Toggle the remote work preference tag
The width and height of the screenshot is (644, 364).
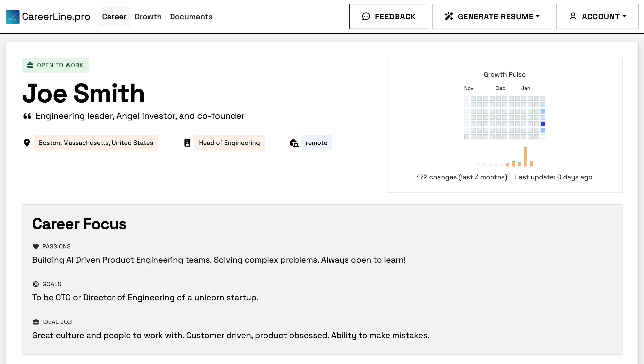pos(316,143)
